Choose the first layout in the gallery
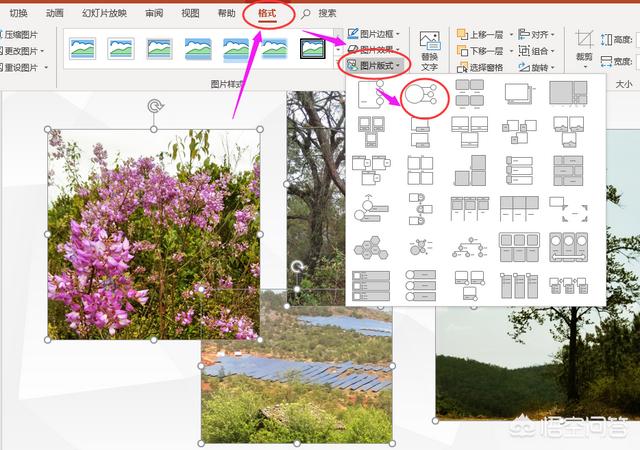The width and height of the screenshot is (640, 450). click(372, 94)
